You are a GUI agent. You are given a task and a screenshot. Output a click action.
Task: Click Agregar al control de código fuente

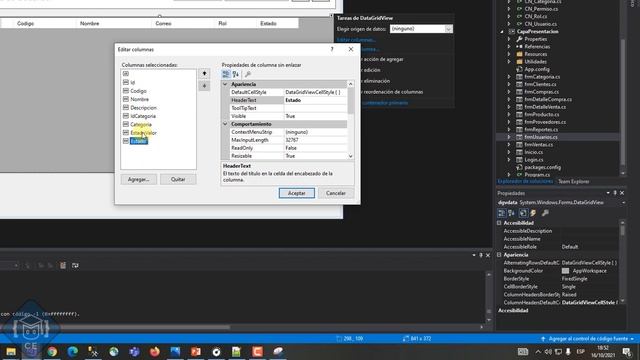point(588,339)
